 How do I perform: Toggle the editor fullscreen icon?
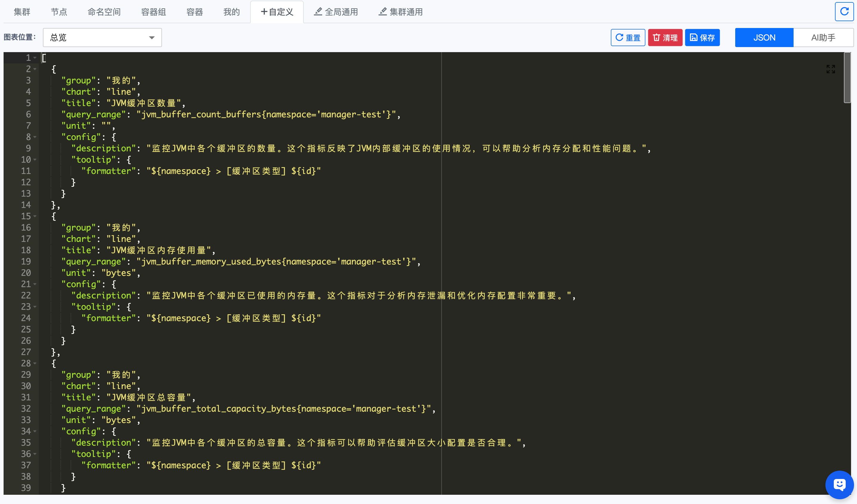830,69
